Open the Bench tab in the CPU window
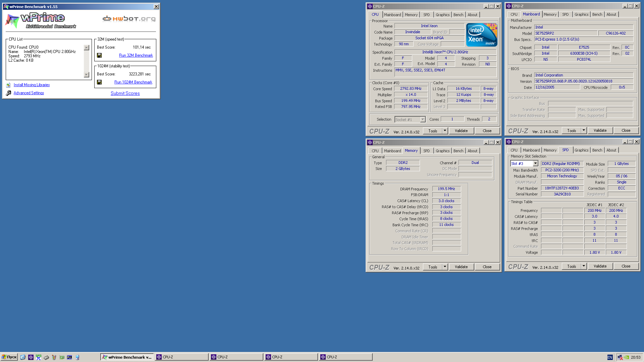 pos(458,15)
